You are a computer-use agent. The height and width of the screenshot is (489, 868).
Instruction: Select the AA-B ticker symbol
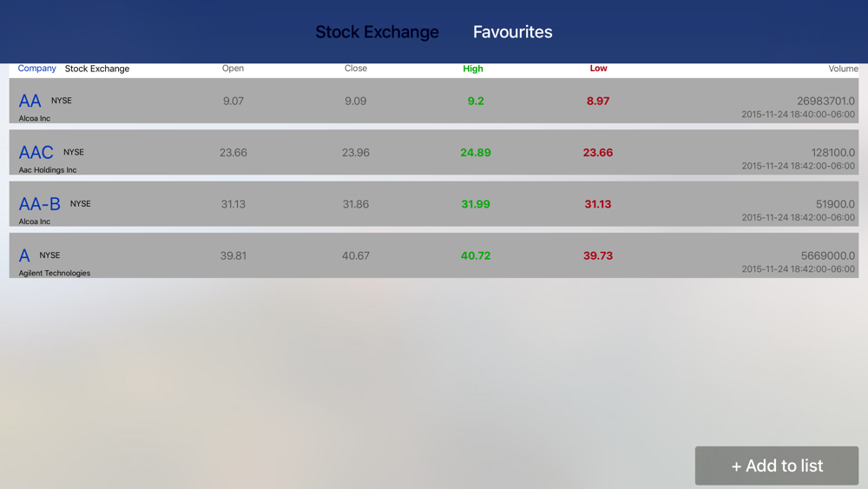(x=39, y=204)
